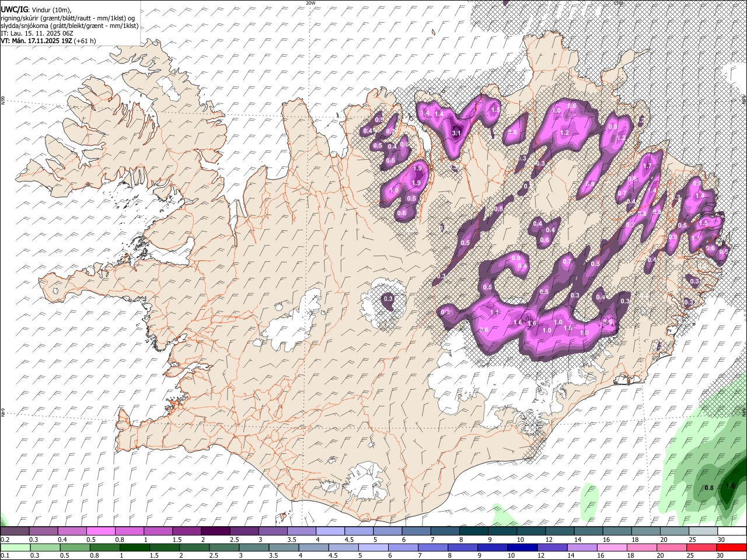Click the bright pink 0.5–0.8 snow legend swatch

point(100,531)
